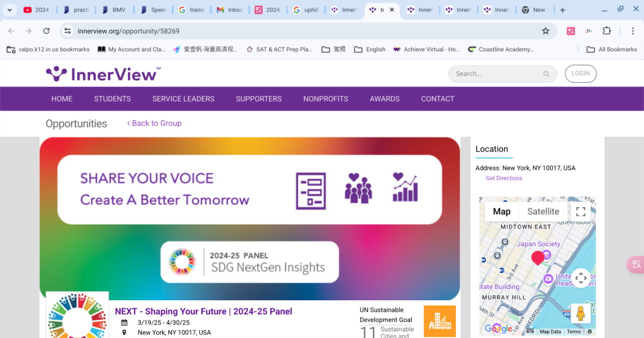
Task: Open the 爱壹帆 bookmark
Action: coord(205,49)
